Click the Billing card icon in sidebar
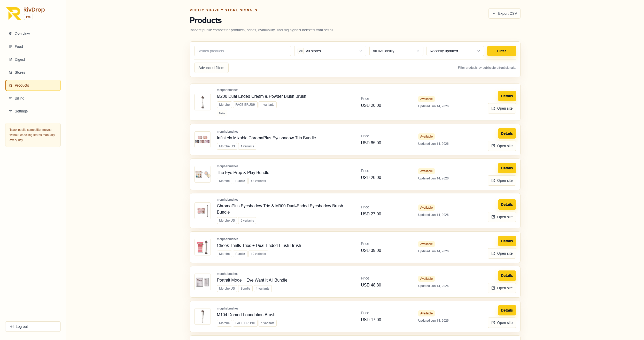The height and width of the screenshot is (340, 644). point(11,98)
